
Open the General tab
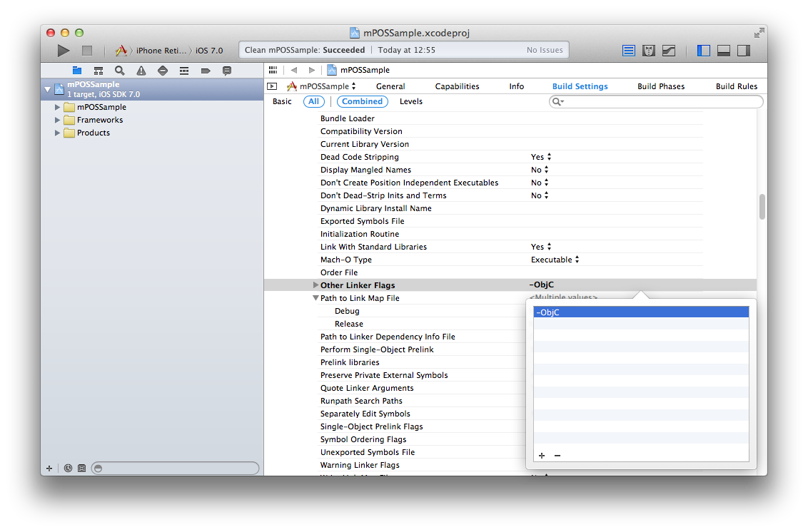(390, 86)
